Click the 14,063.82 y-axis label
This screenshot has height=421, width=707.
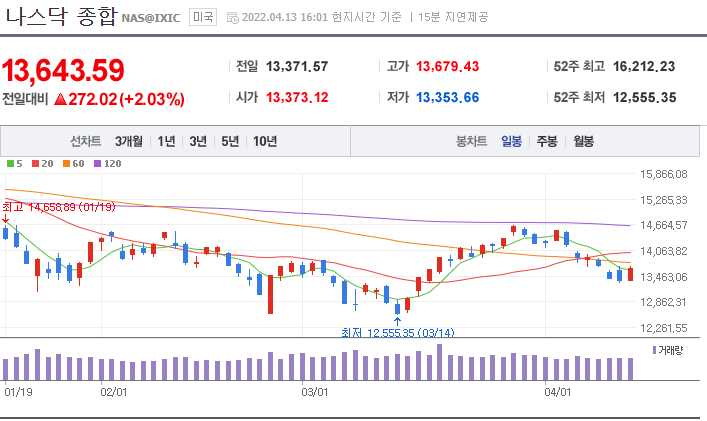click(x=664, y=251)
